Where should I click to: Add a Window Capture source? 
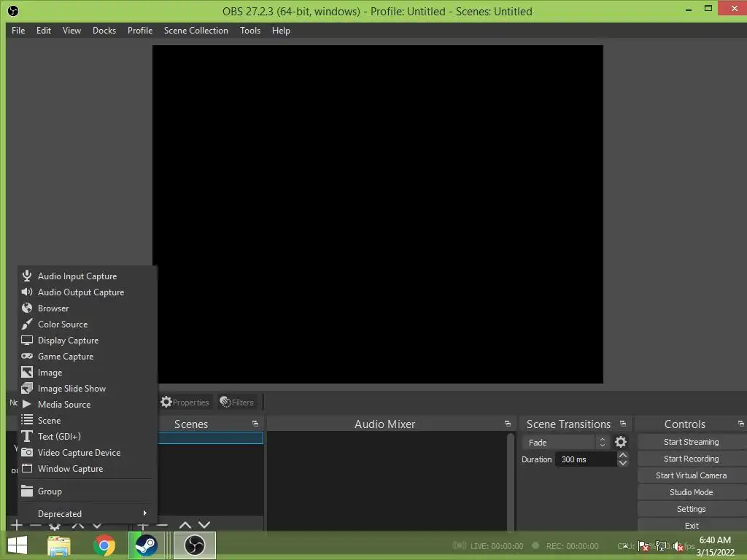[88, 469]
